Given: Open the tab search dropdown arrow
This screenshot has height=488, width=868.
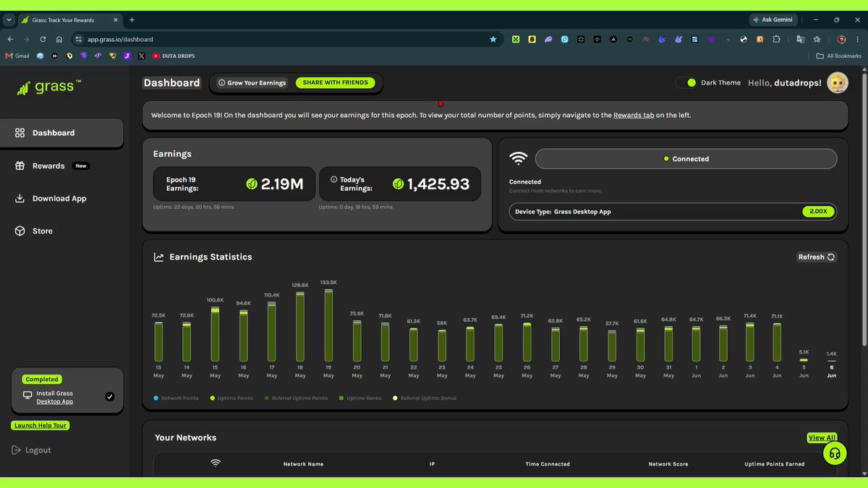Looking at the screenshot, I should coord(8,20).
